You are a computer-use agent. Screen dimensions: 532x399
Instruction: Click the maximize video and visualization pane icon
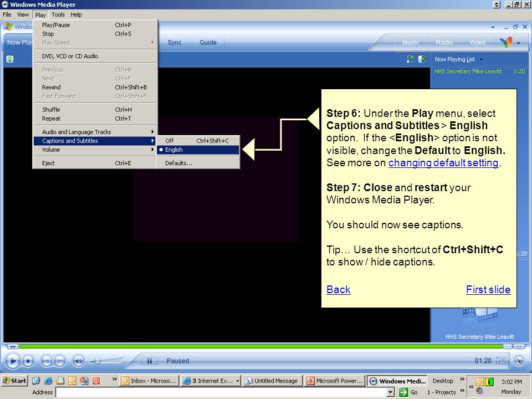point(422,59)
